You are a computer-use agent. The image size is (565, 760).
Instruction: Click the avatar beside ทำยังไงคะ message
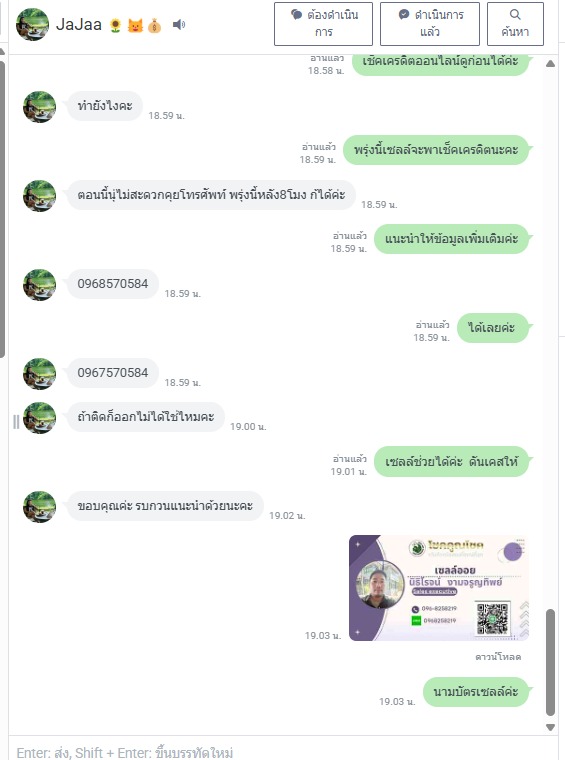click(39, 107)
